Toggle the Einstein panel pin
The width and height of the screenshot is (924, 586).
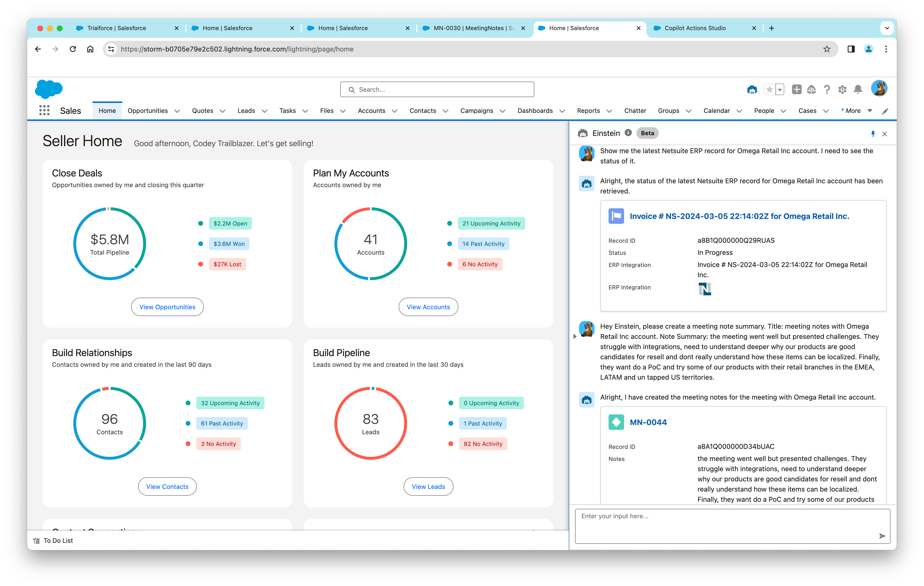(873, 134)
